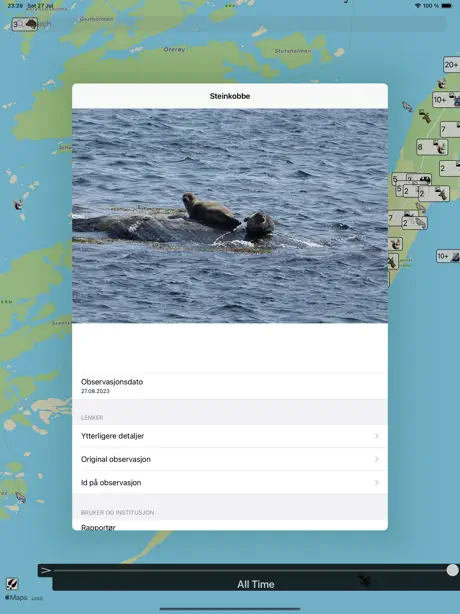Viewport: 460px width, 614px height.
Task: Select the Observasjonsdato row
Action: [230, 386]
